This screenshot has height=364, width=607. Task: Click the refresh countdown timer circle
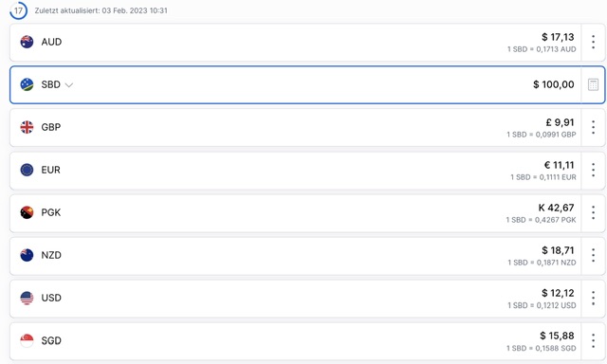[x=18, y=10]
